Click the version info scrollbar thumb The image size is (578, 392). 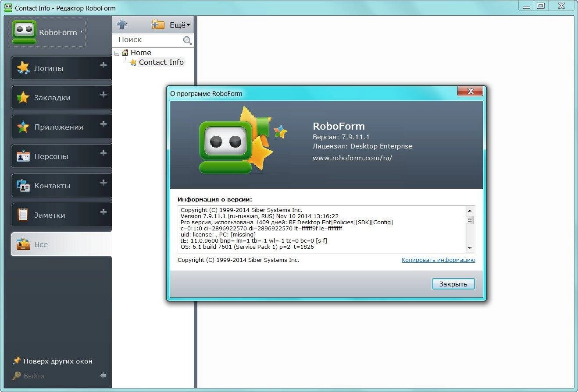pos(470,220)
